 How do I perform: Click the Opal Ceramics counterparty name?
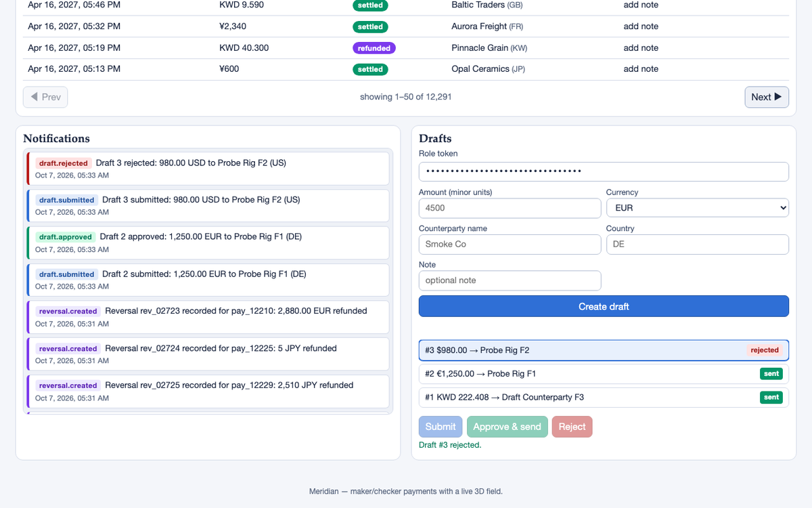point(480,69)
